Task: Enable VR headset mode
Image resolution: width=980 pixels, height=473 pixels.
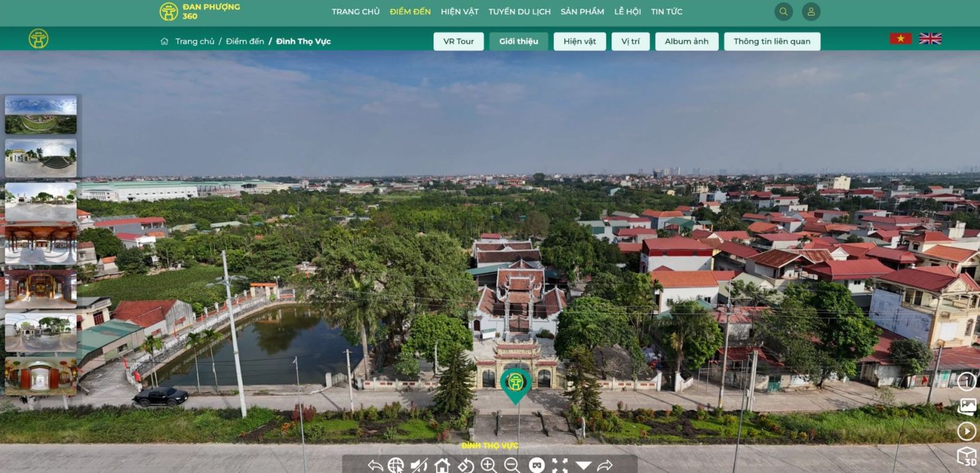Action: 537,466
